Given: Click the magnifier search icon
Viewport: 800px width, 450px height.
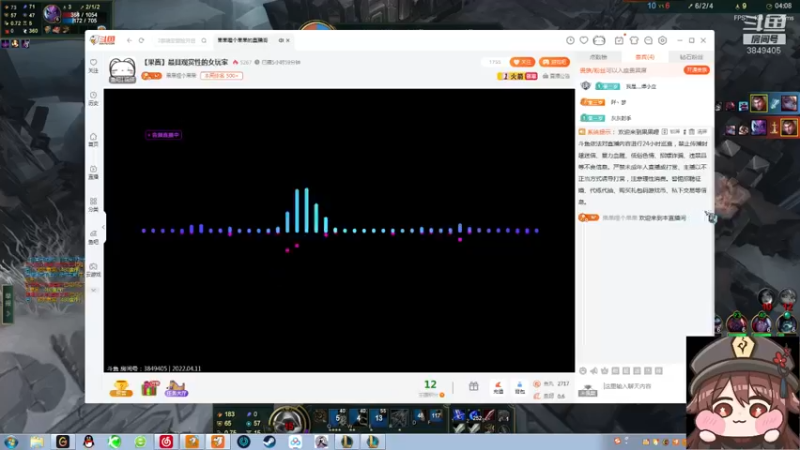Looking at the screenshot, I should pos(204,40).
